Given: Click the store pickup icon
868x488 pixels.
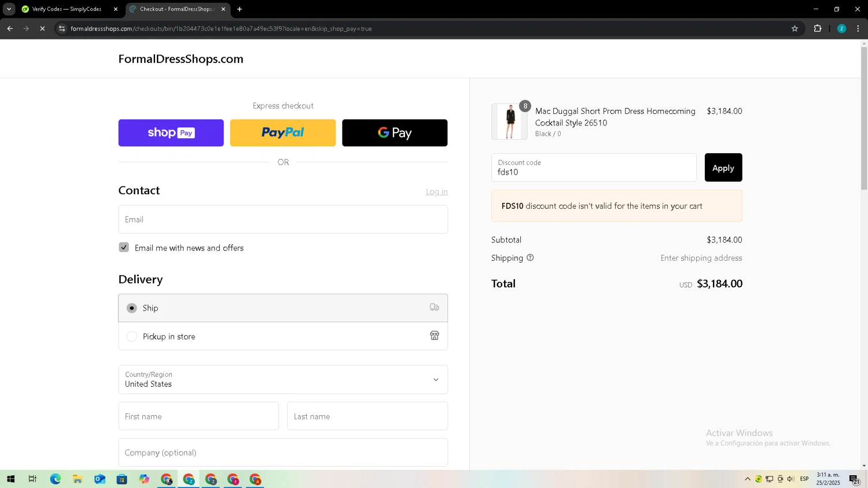Looking at the screenshot, I should (x=435, y=335).
